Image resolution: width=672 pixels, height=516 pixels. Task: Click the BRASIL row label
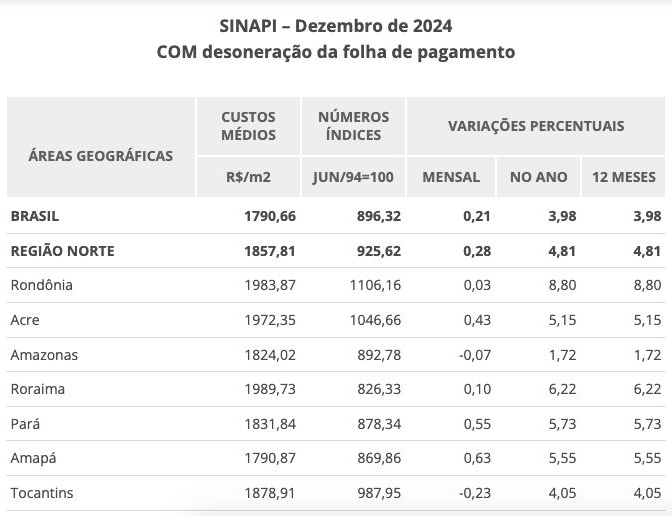click(x=36, y=216)
